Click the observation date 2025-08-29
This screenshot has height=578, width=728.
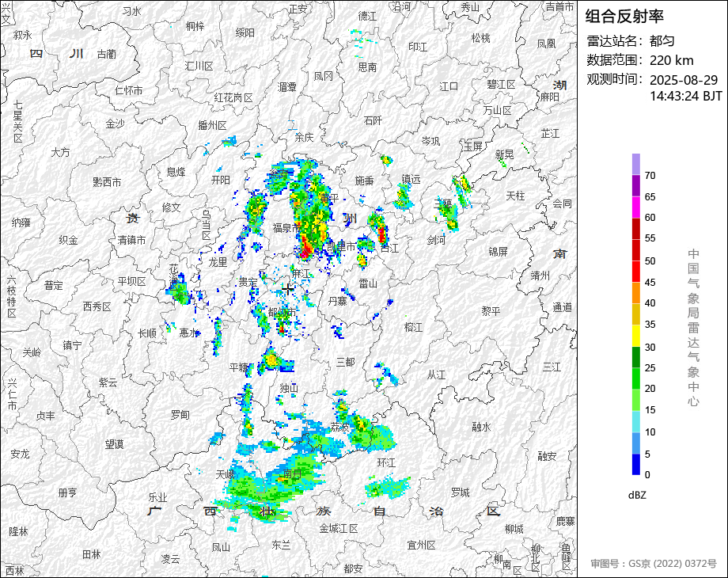click(x=684, y=80)
